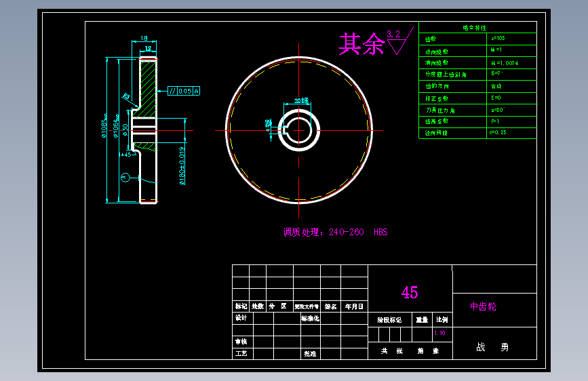Click the 批准 approval label

click(x=310, y=354)
